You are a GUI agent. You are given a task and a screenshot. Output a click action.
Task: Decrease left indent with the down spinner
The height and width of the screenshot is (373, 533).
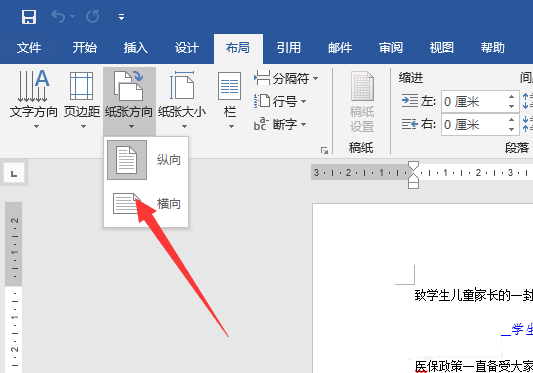512,106
